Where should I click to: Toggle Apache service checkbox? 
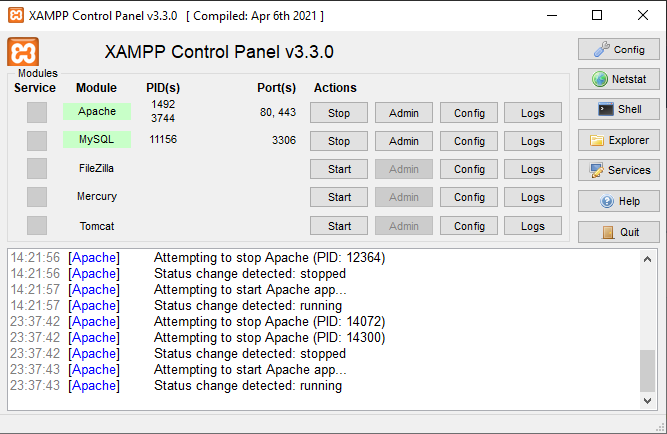[x=37, y=112]
